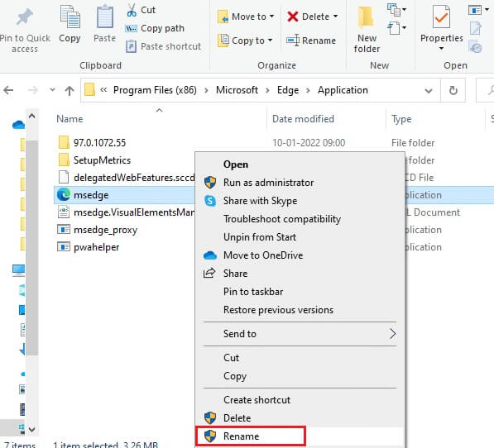Choose Copy from the context menu

click(235, 376)
